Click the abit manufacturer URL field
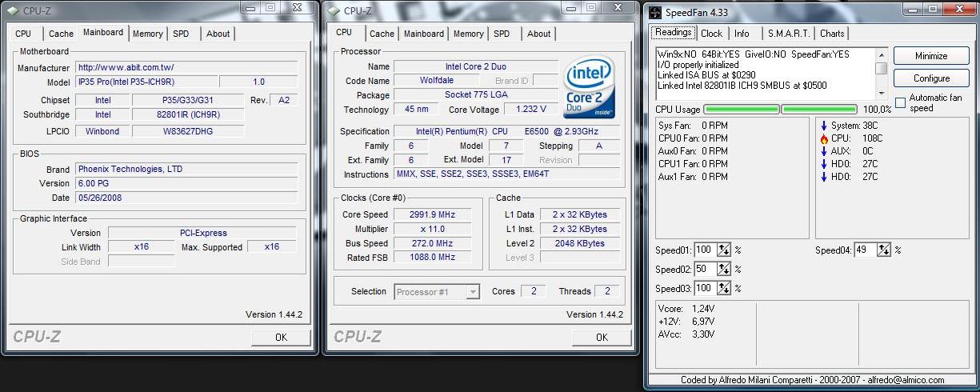This screenshot has height=392, width=980. tap(186, 68)
